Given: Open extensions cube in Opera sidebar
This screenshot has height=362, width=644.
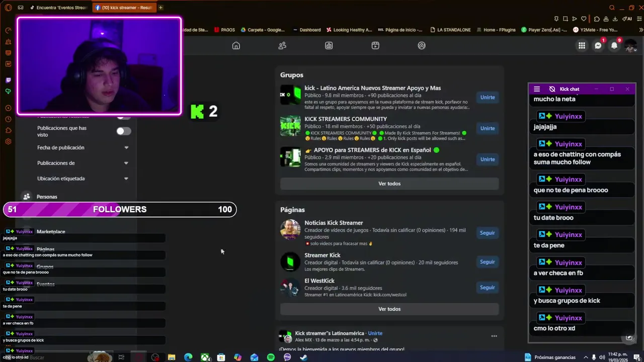Looking at the screenshot, I should tap(8, 130).
